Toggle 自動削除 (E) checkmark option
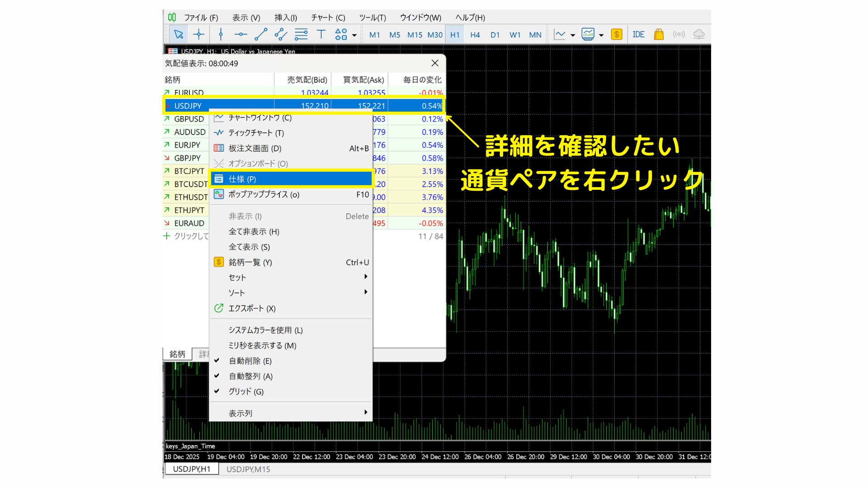This screenshot has height=488, width=868. tap(250, 361)
